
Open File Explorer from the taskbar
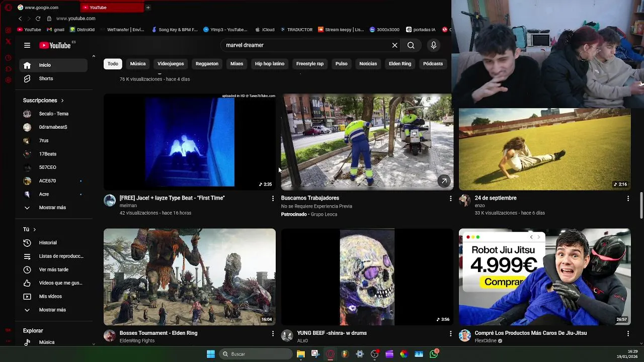click(300, 354)
